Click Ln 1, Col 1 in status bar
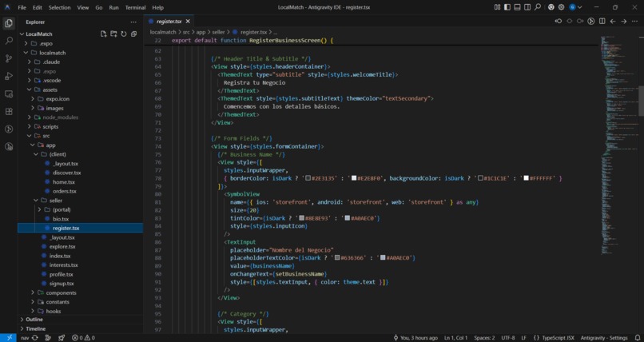 pyautogui.click(x=456, y=338)
